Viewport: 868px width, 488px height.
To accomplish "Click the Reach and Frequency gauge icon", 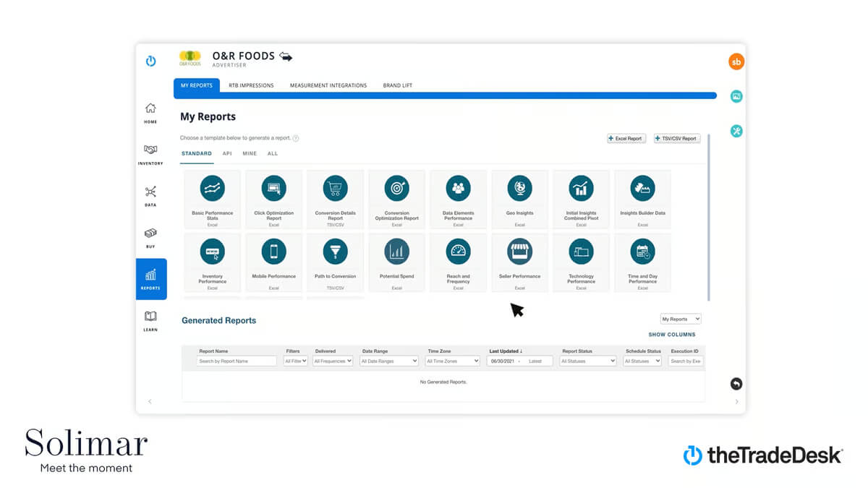I will point(458,251).
